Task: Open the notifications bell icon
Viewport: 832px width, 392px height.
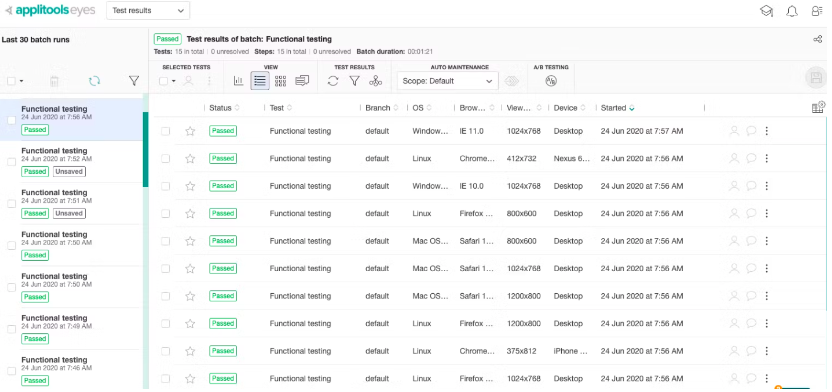Action: point(792,11)
